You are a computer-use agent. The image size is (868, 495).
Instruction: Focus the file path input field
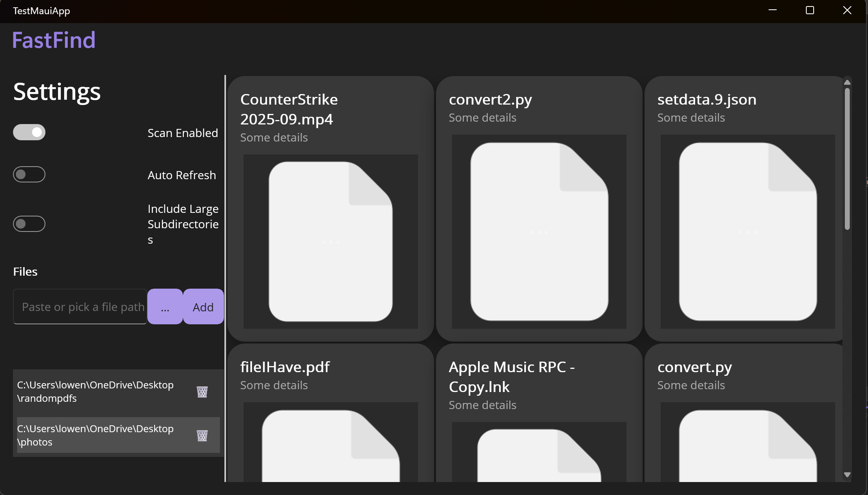80,307
